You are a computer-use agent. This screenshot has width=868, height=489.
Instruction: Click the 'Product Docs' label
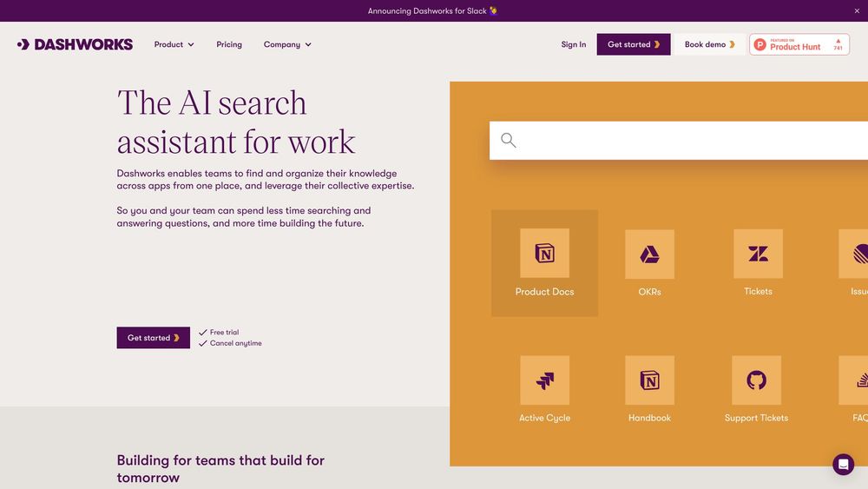click(545, 292)
